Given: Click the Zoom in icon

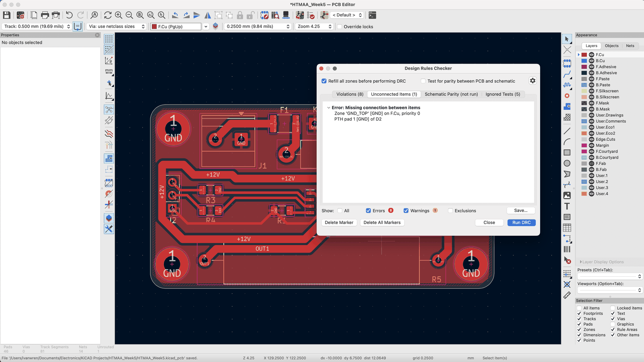Looking at the screenshot, I should click(x=118, y=15).
